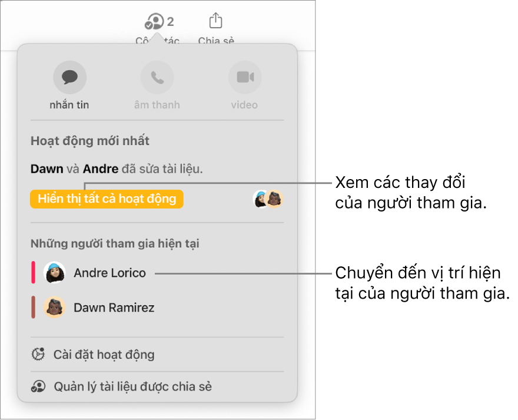
Task: Click the shared document management icon
Action: pyautogui.click(x=38, y=386)
